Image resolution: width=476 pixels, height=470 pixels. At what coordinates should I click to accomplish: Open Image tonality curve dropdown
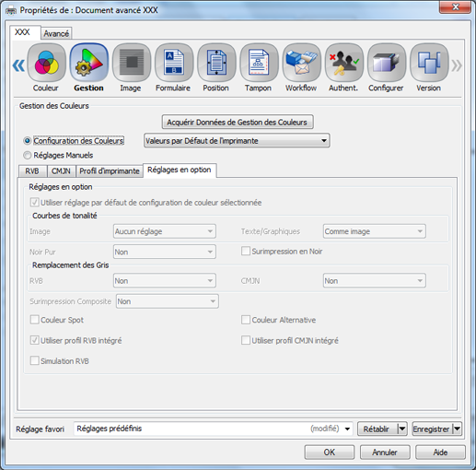[165, 231]
